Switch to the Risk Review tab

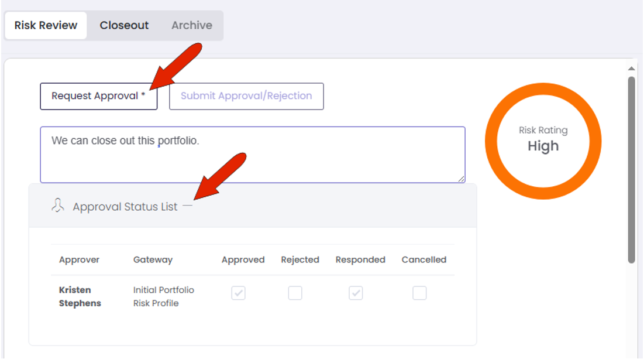[46, 26]
